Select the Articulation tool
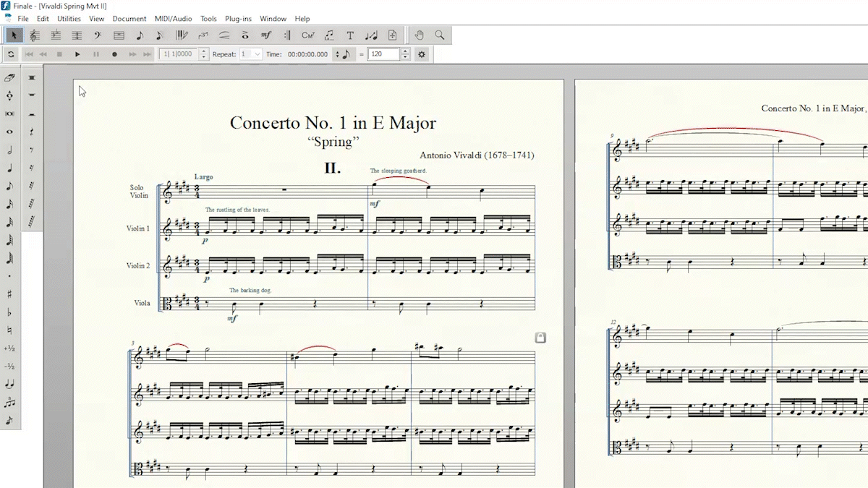 click(245, 35)
